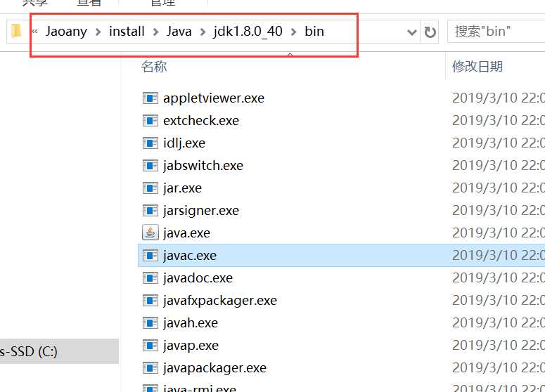This screenshot has height=392, width=545.
Task: Expand the chevron after Jaoany in the path
Action: point(98,32)
